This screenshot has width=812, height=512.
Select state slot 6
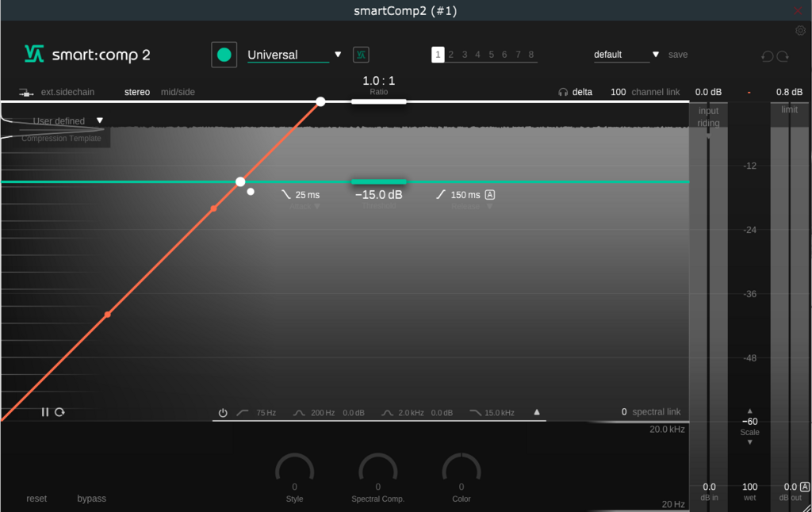coord(504,55)
